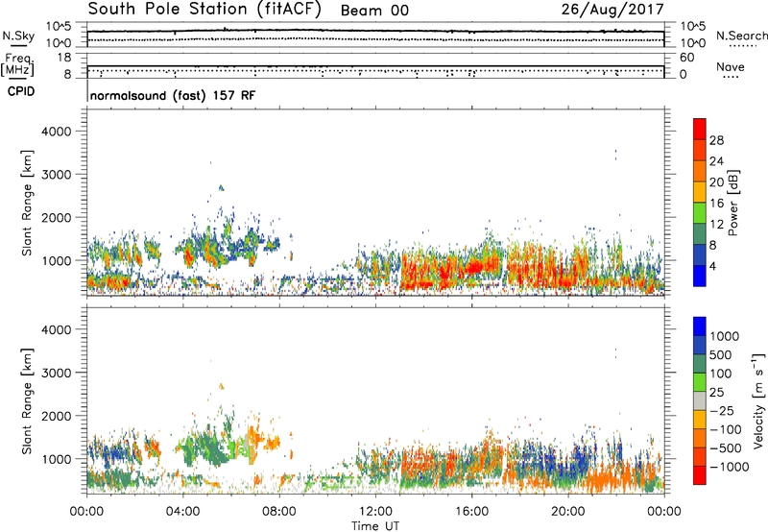
Task: Click the -1000 tick on velocity colorbar
Action: pyautogui.click(x=729, y=467)
